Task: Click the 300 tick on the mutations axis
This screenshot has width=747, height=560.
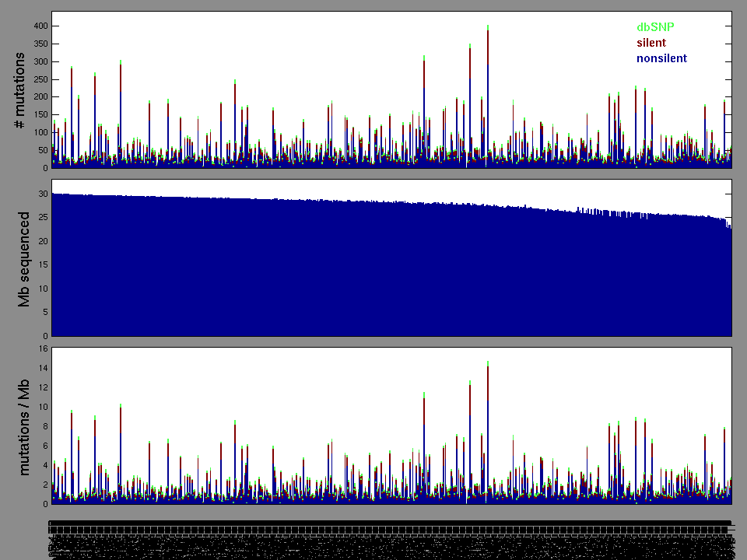Action: tap(38, 61)
